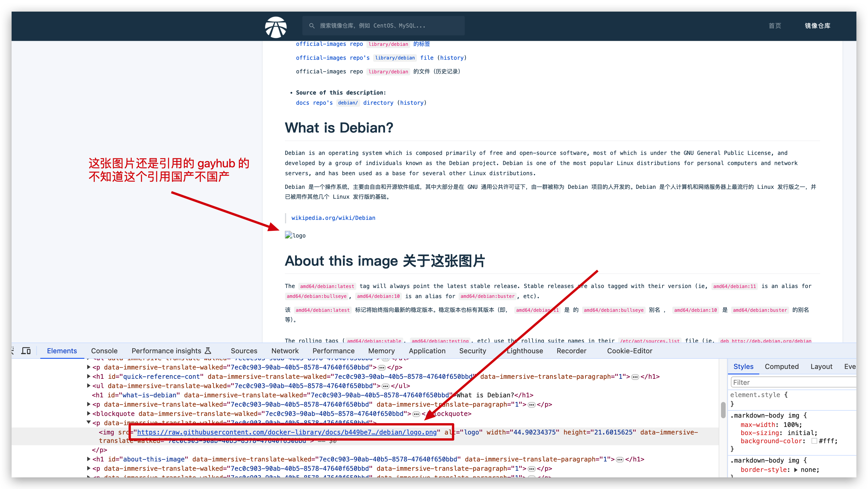This screenshot has height=489, width=868.
Task: Expand the p node below the about-this-image h1
Action: click(x=89, y=468)
